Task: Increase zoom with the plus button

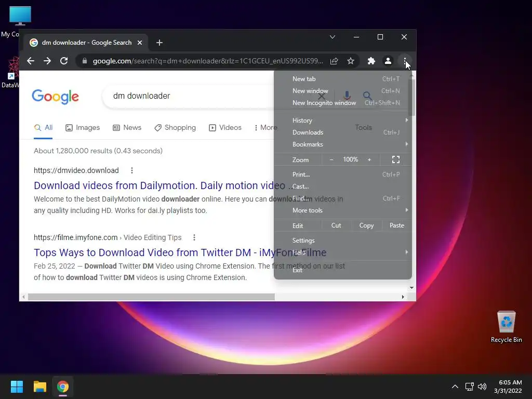Action: [x=369, y=159]
